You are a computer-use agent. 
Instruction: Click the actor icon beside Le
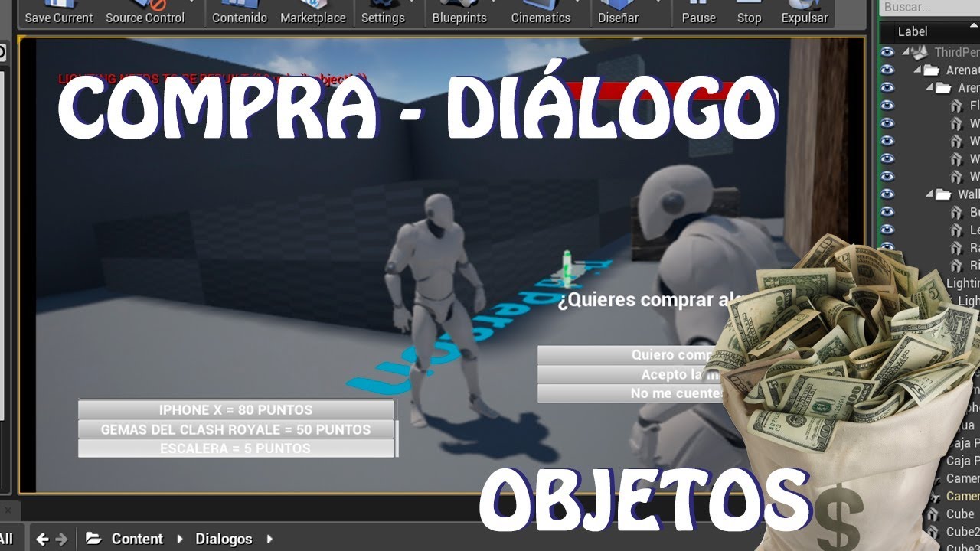(x=956, y=230)
